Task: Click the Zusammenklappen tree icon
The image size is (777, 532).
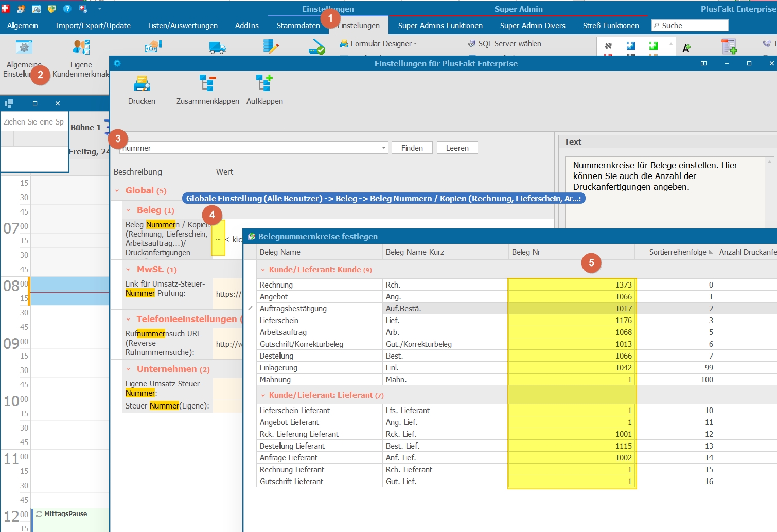Action: [x=207, y=83]
